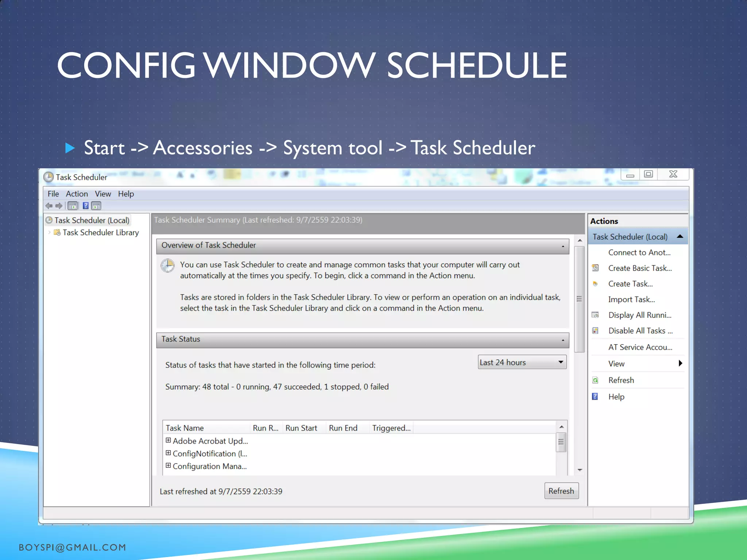Sort by the Triggered... column header
747x560 pixels.
[391, 428]
